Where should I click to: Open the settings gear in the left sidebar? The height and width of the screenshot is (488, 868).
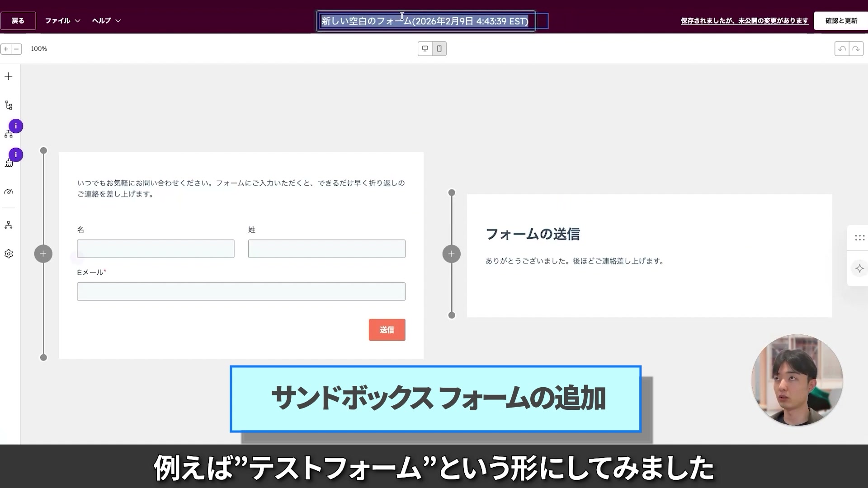[x=8, y=253]
